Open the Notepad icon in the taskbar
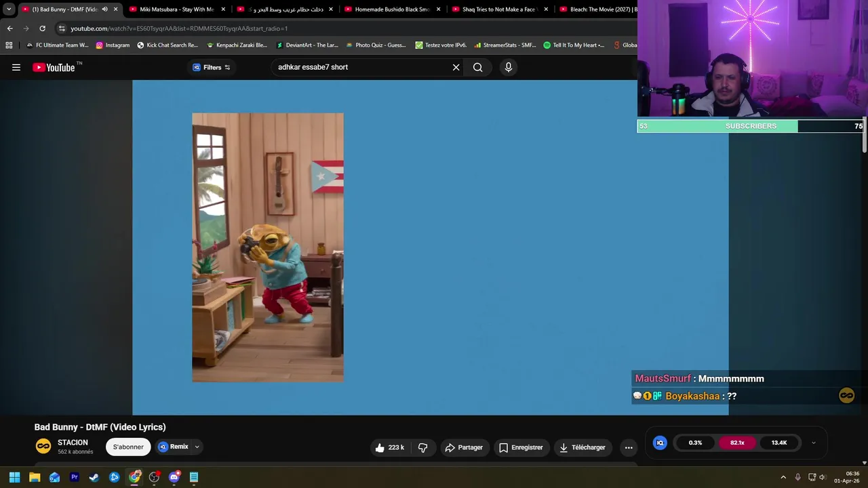868x488 pixels. click(x=194, y=477)
